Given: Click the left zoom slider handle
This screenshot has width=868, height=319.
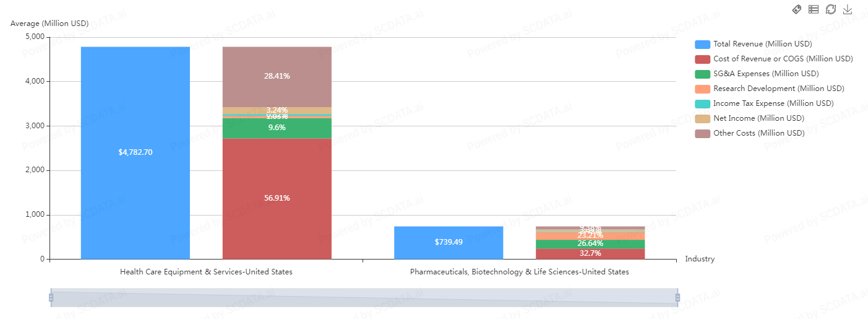Looking at the screenshot, I should tap(51, 298).
